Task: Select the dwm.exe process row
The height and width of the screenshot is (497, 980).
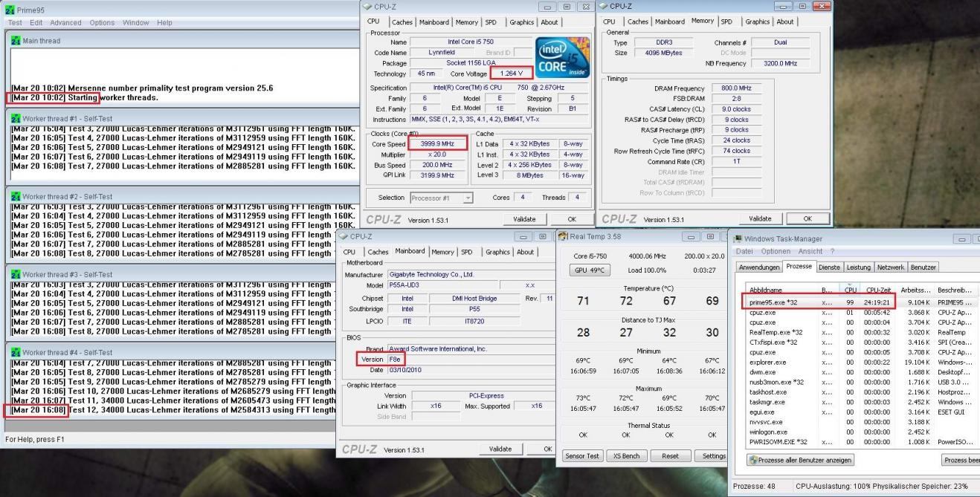Action: click(x=861, y=372)
